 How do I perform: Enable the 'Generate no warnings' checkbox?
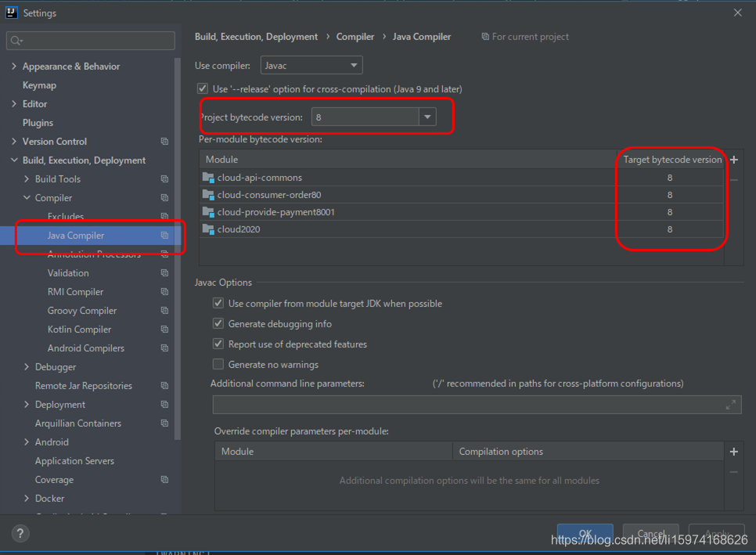(x=218, y=363)
